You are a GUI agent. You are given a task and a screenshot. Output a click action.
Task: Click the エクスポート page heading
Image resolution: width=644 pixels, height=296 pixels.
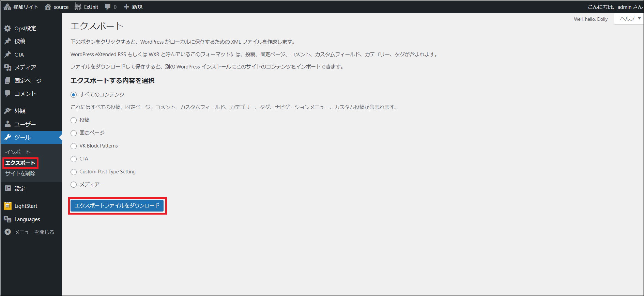[x=97, y=26]
